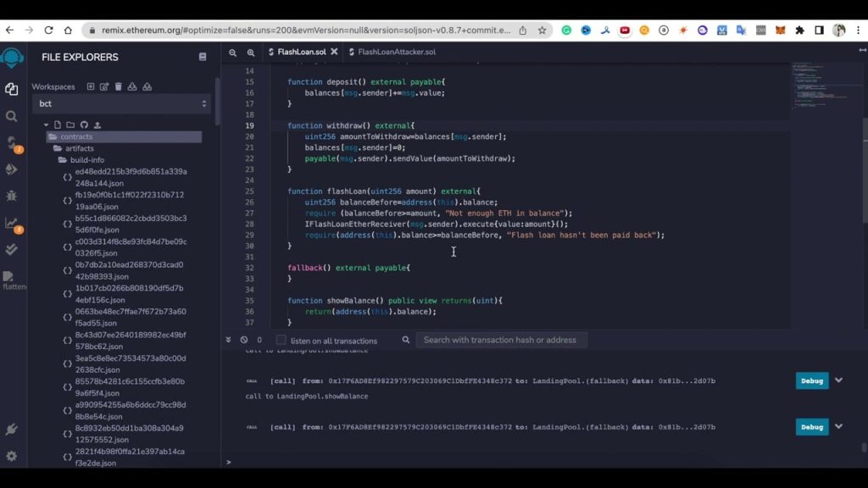Image resolution: width=868 pixels, height=488 pixels.
Task: Collapse the terminal panel with double chevron
Action: (229, 340)
